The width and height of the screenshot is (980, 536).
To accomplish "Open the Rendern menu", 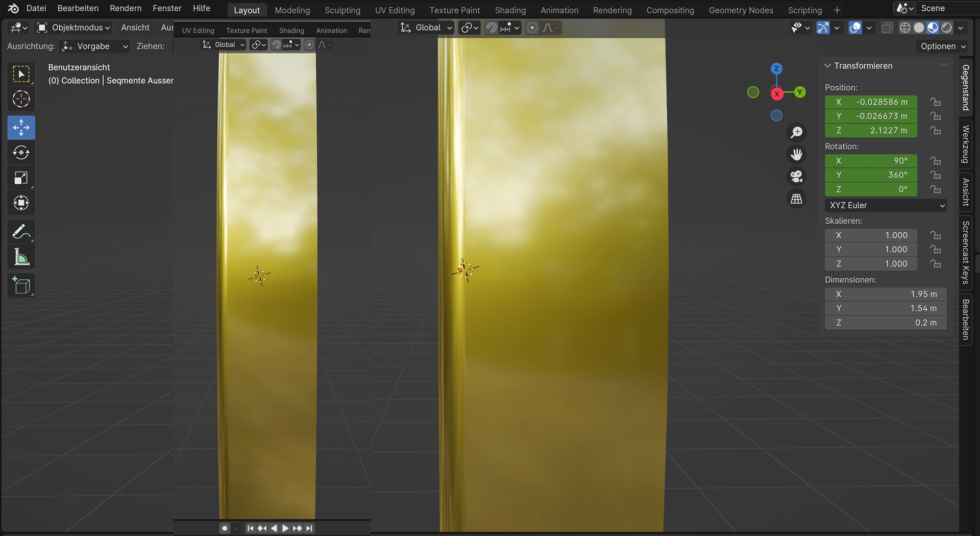I will click(126, 8).
